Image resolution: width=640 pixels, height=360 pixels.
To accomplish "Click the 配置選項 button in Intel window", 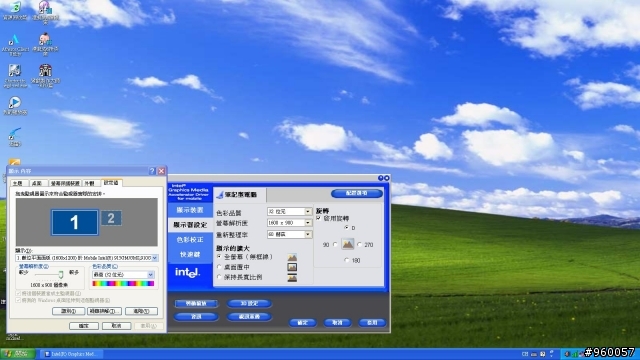I will 357,193.
